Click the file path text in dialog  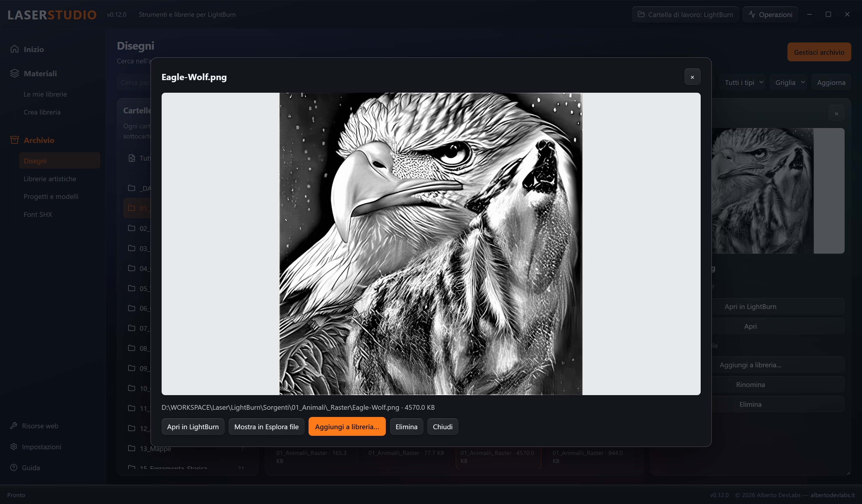click(298, 407)
